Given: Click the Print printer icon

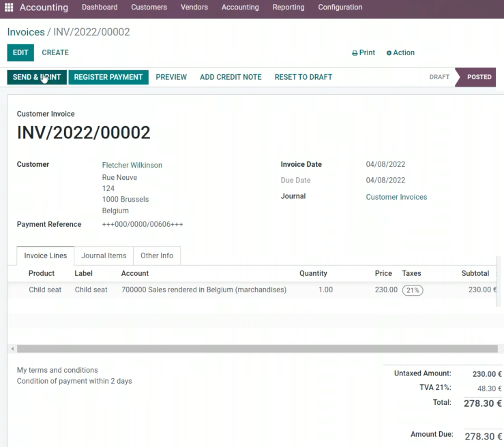Looking at the screenshot, I should (355, 53).
